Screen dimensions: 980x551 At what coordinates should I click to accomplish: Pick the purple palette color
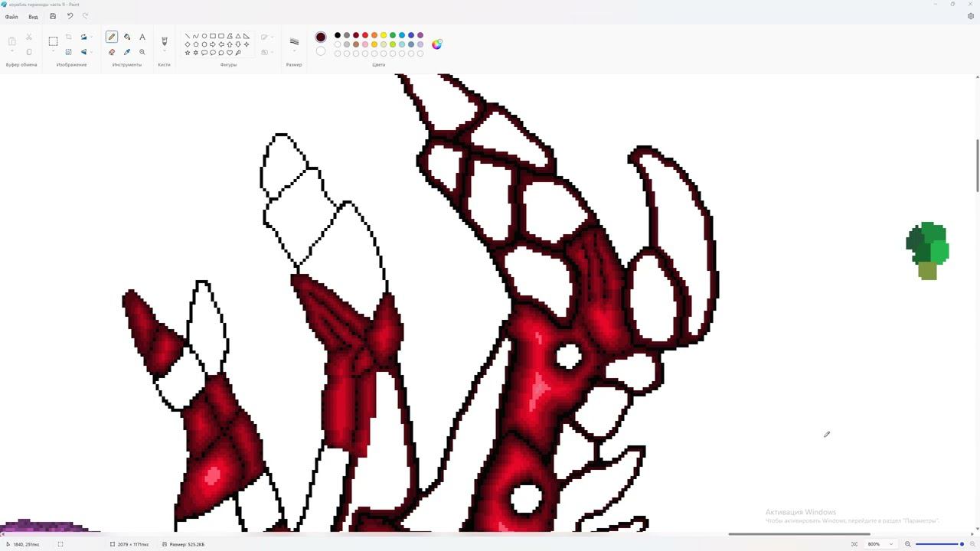point(420,35)
